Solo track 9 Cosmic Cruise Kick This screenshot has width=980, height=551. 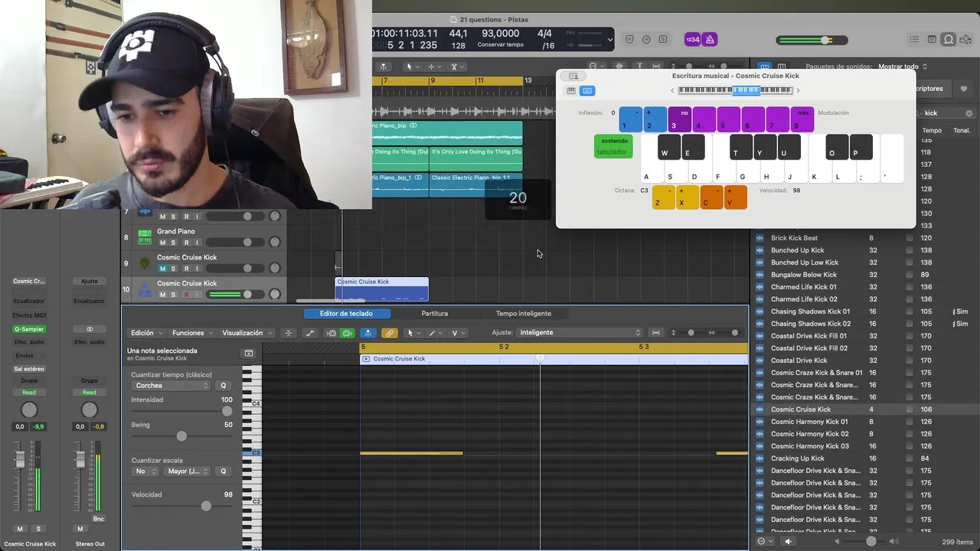(173, 269)
